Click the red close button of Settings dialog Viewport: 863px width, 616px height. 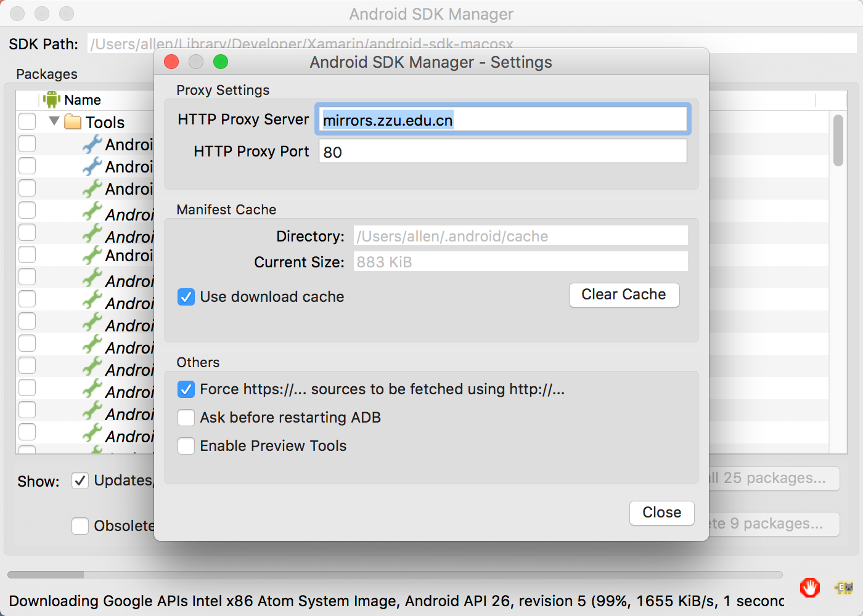pyautogui.click(x=171, y=62)
